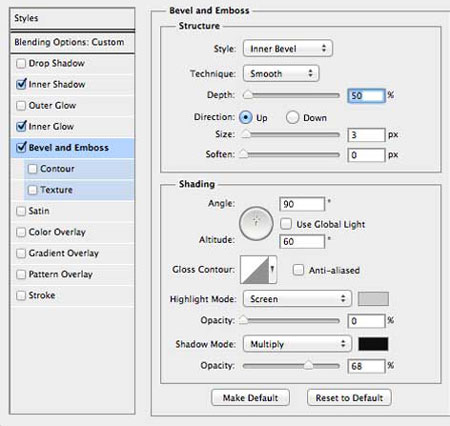Open the Satin settings row

72,211
